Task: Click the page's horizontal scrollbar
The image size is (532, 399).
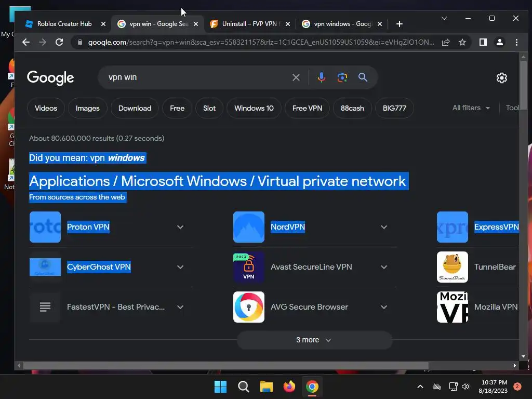Action: [x=225, y=365]
